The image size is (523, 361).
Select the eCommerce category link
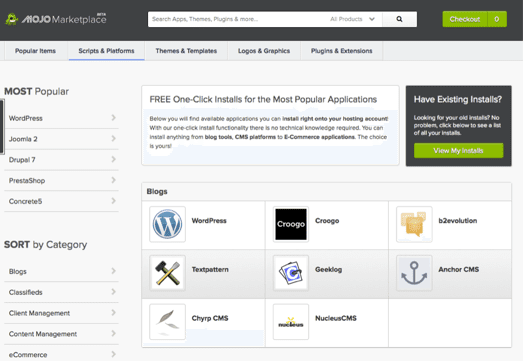pos(28,355)
